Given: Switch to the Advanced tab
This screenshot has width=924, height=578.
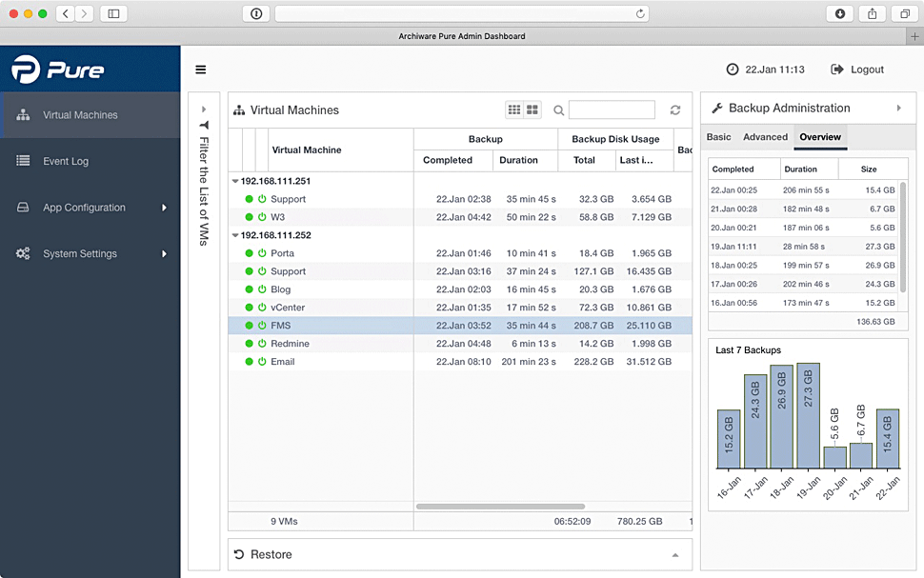Looking at the screenshot, I should click(x=765, y=137).
